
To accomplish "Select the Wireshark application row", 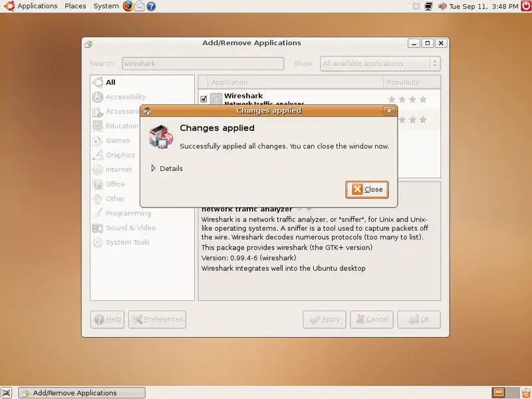I will (x=319, y=98).
